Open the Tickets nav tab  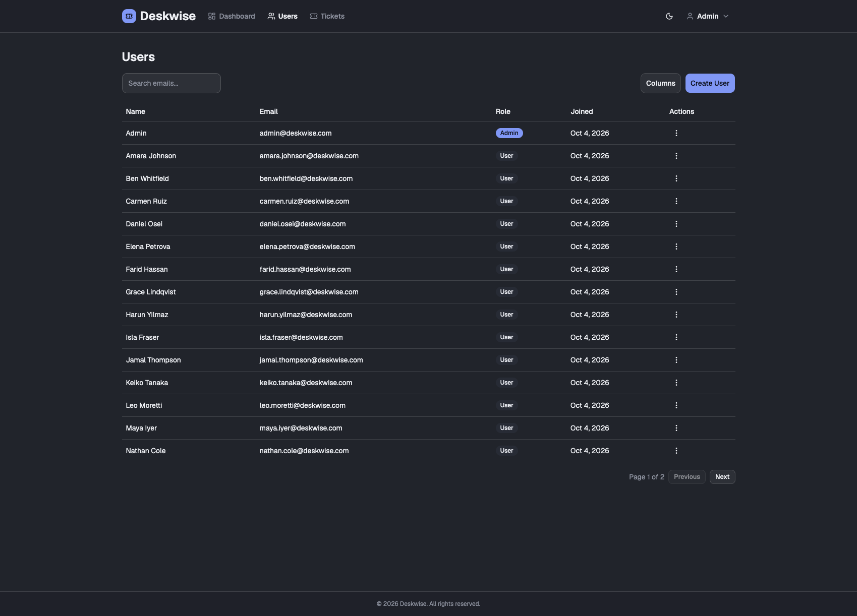pyautogui.click(x=327, y=16)
